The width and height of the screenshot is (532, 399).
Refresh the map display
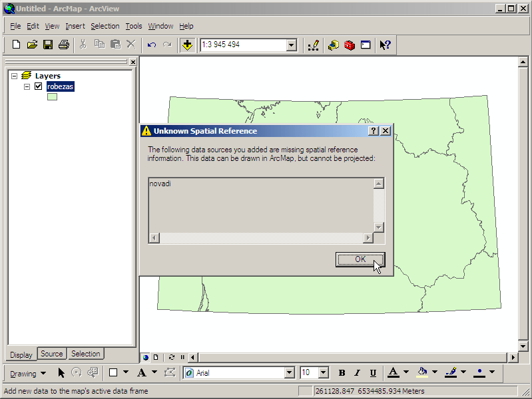(x=172, y=357)
